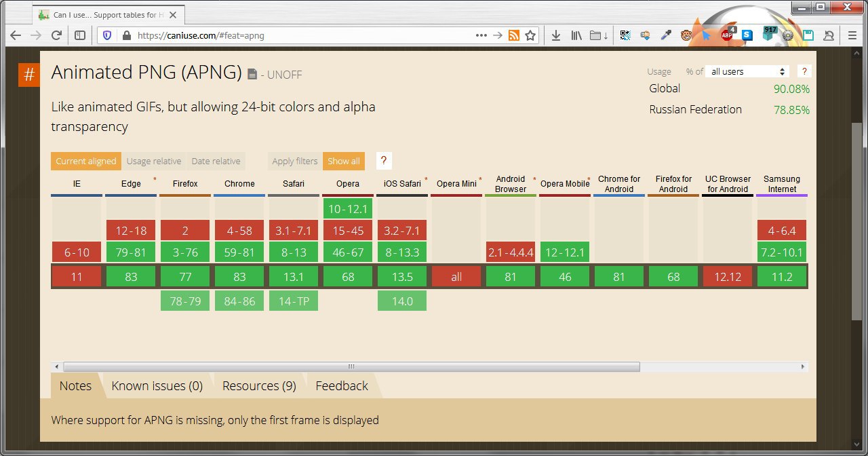This screenshot has height=456, width=868.
Task: Click the folder with down arrow icon
Action: [599, 35]
